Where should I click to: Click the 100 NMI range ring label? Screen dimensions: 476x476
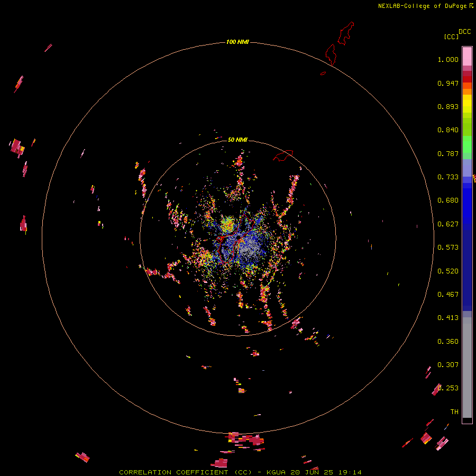point(237,42)
